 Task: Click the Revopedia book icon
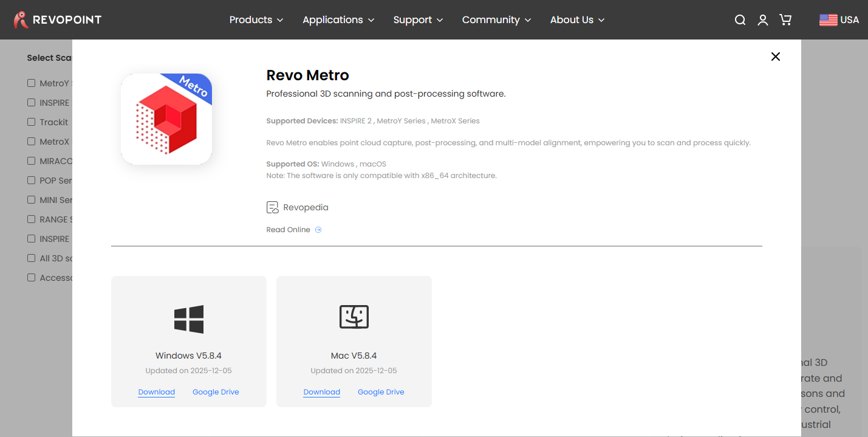(x=273, y=207)
